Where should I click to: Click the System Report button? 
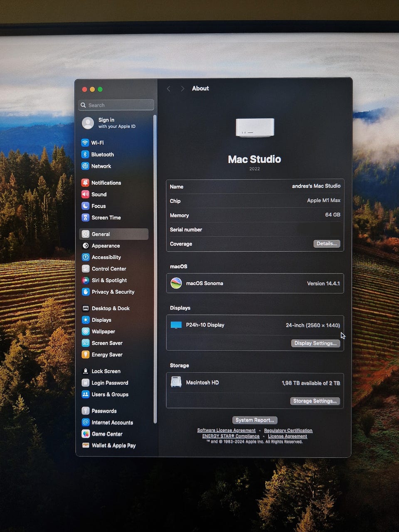255,420
